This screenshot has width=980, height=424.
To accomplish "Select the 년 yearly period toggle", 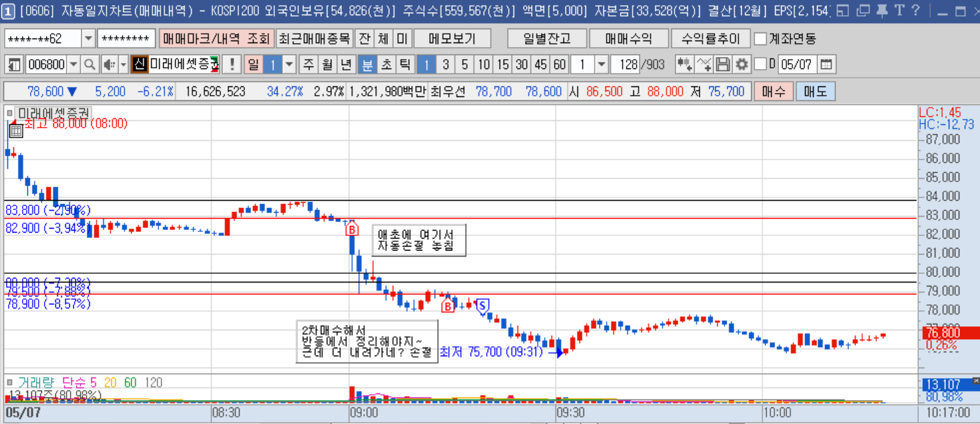I will [346, 64].
